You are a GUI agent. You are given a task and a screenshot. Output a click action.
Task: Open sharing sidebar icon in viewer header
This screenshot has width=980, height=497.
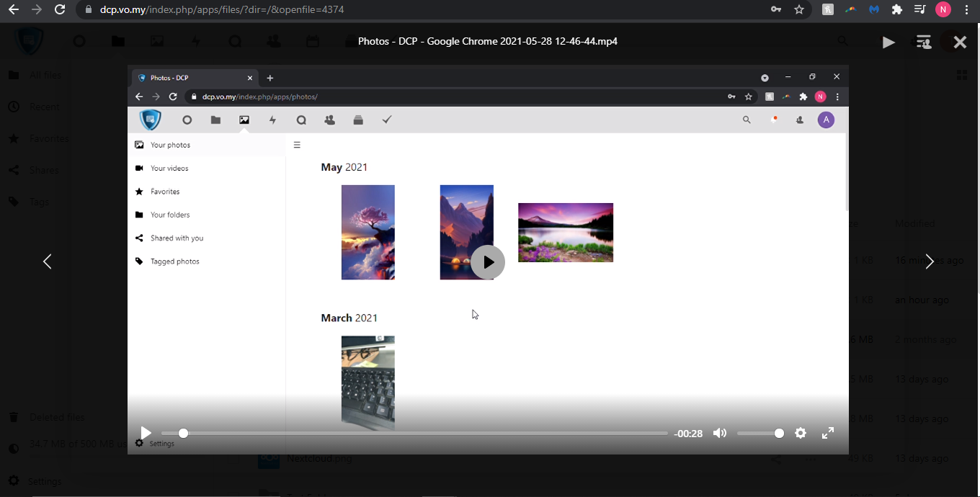tap(923, 42)
